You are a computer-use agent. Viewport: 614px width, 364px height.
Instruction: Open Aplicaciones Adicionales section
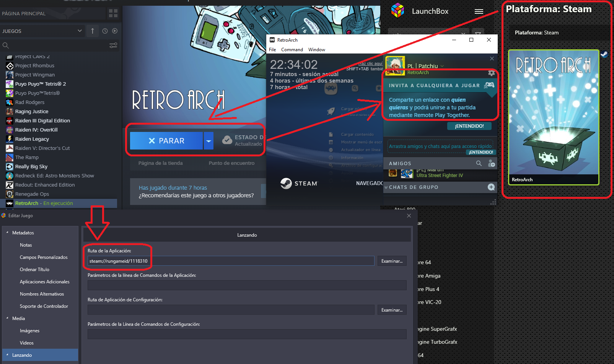[x=45, y=282]
